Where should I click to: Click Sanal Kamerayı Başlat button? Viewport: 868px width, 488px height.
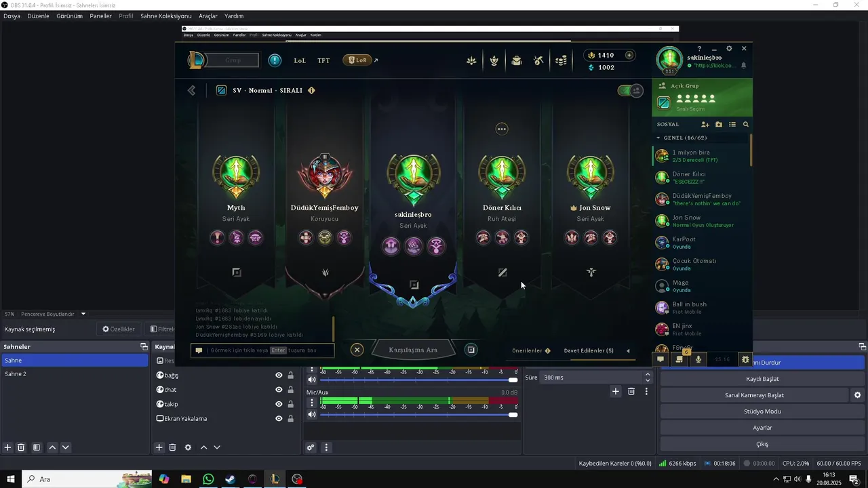754,395
